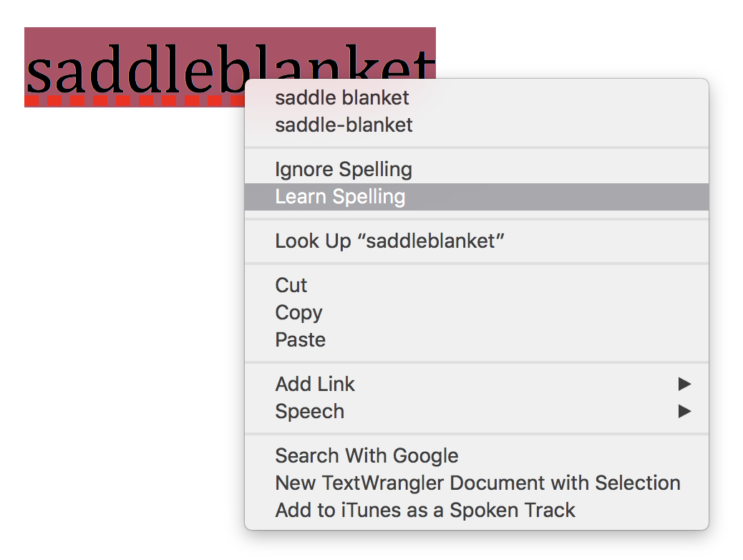
Task: Expand the Speech submenu arrow
Action: coord(684,412)
